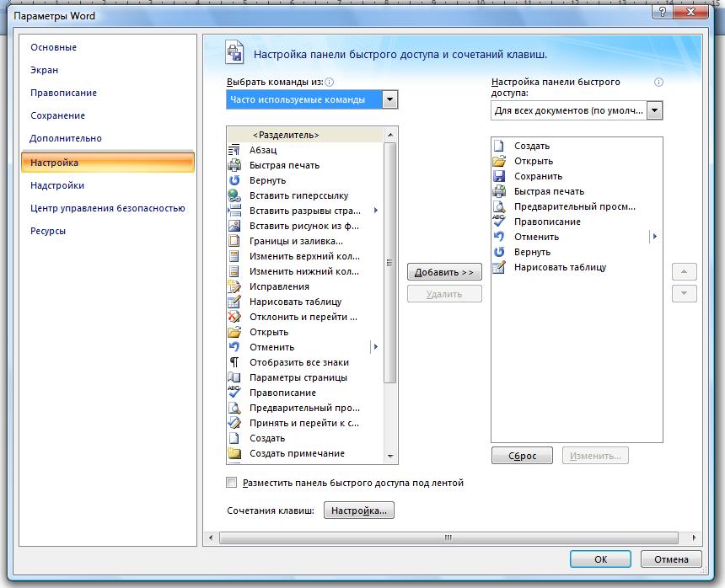Click the horizontal scrollbar thumb at bottom
This screenshot has width=725, height=588.
(x=448, y=537)
